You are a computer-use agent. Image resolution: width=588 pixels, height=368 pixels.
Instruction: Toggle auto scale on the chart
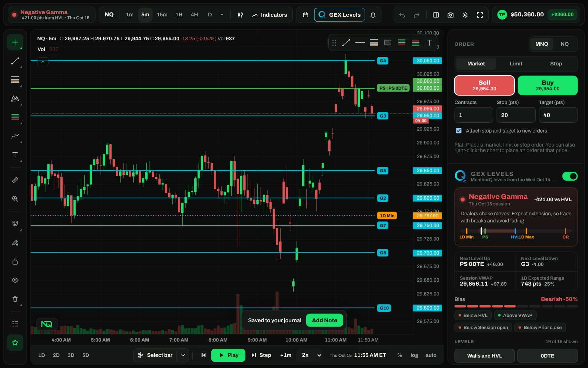tap(431, 355)
